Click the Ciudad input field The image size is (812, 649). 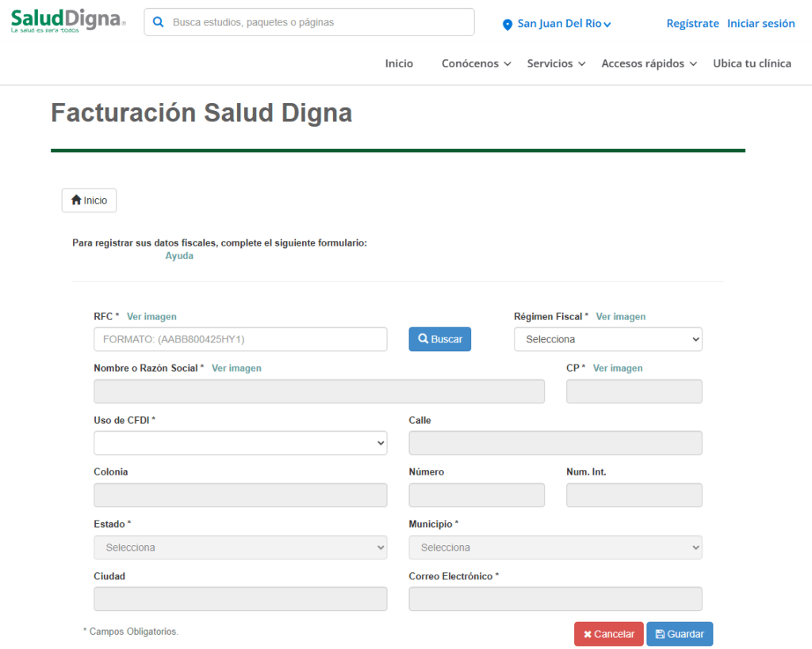click(x=240, y=599)
